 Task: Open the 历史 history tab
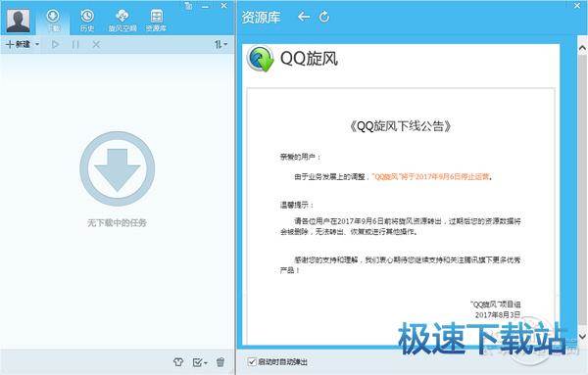coord(87,21)
